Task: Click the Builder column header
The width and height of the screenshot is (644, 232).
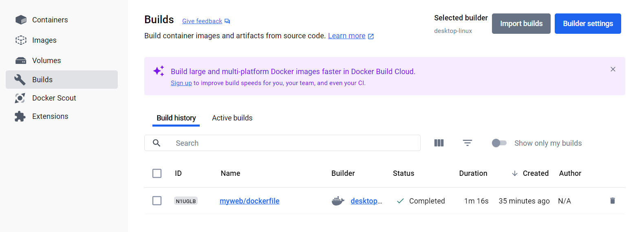Action: [343, 173]
